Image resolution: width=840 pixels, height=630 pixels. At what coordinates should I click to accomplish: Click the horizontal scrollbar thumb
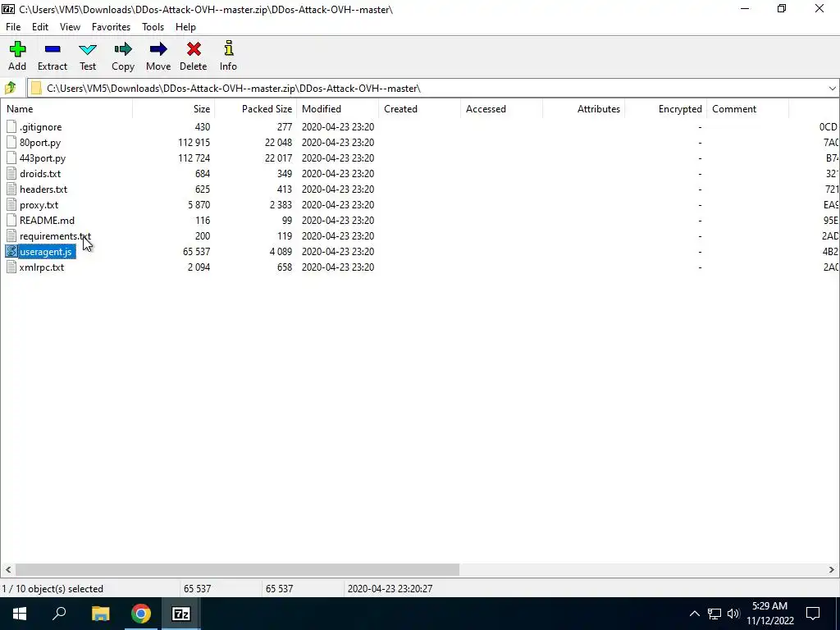(x=237, y=570)
